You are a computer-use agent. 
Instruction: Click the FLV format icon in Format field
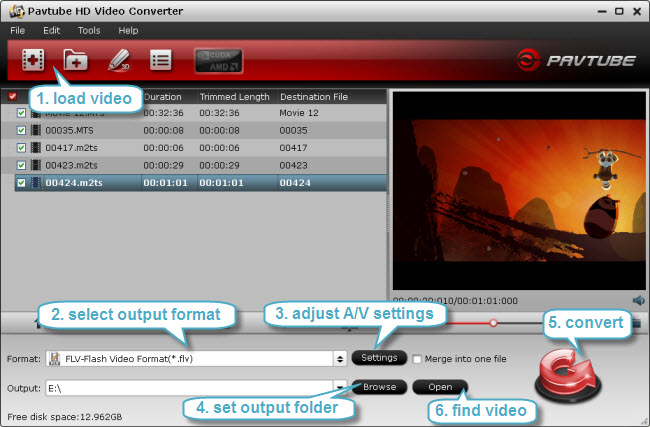(x=54, y=359)
